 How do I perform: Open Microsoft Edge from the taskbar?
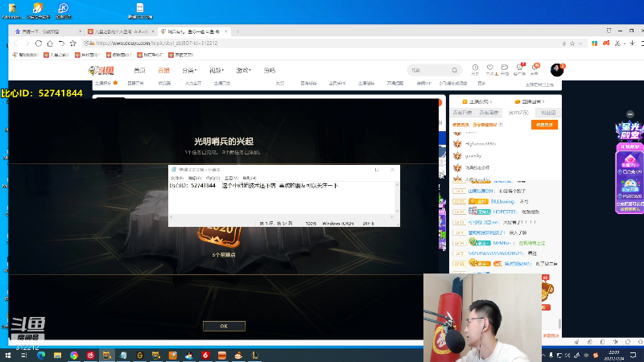pyautogui.click(x=41, y=356)
